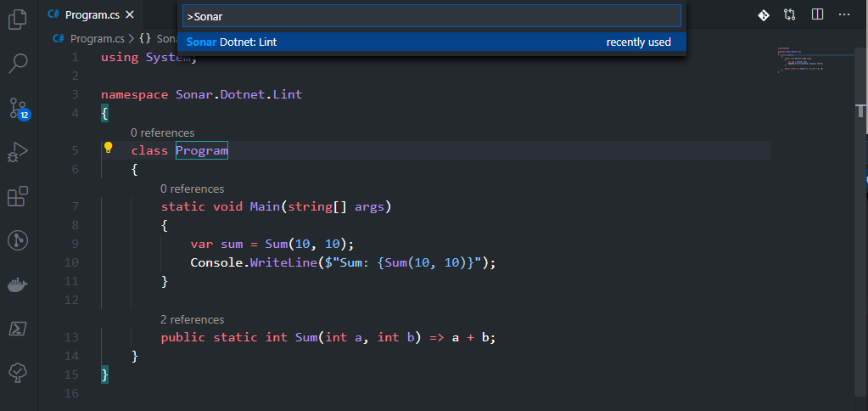Click the compare changes icon in editor toolbar
868x411 pixels.
click(x=790, y=15)
